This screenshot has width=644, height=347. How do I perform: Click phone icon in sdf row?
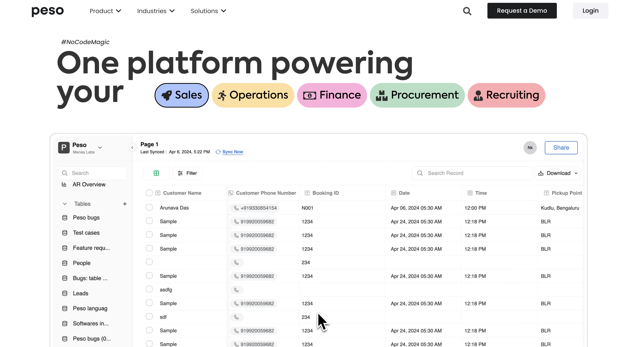tap(236, 317)
